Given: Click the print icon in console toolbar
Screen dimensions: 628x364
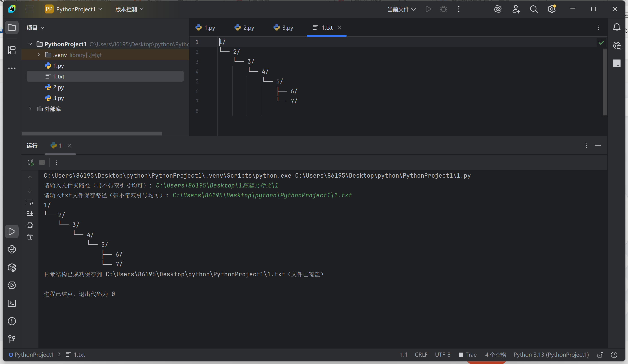Looking at the screenshot, I should [30, 225].
